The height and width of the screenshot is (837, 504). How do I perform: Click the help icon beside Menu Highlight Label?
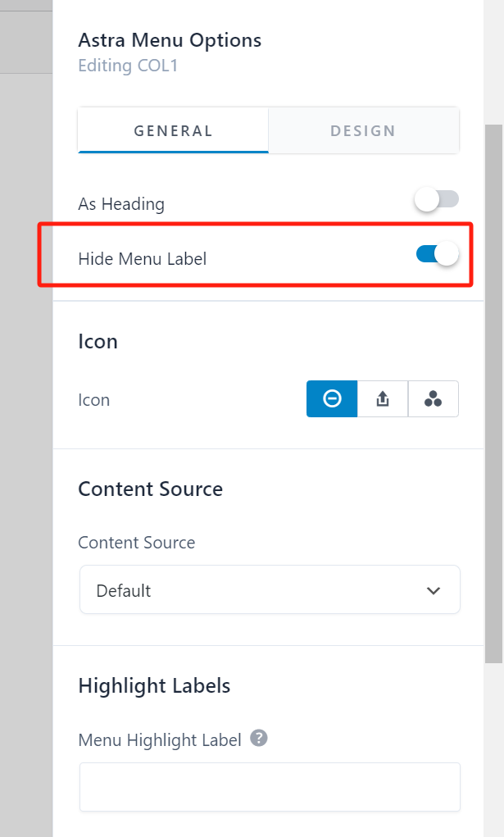coord(259,739)
